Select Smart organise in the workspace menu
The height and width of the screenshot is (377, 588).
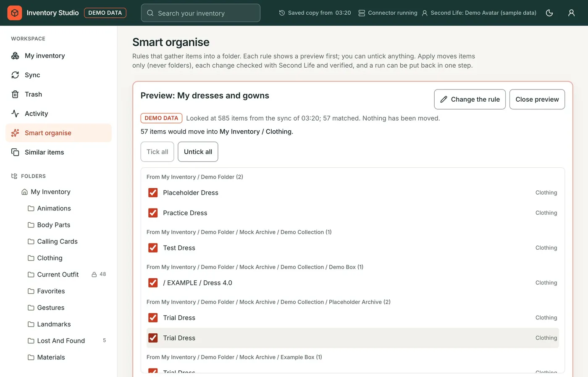point(59,133)
